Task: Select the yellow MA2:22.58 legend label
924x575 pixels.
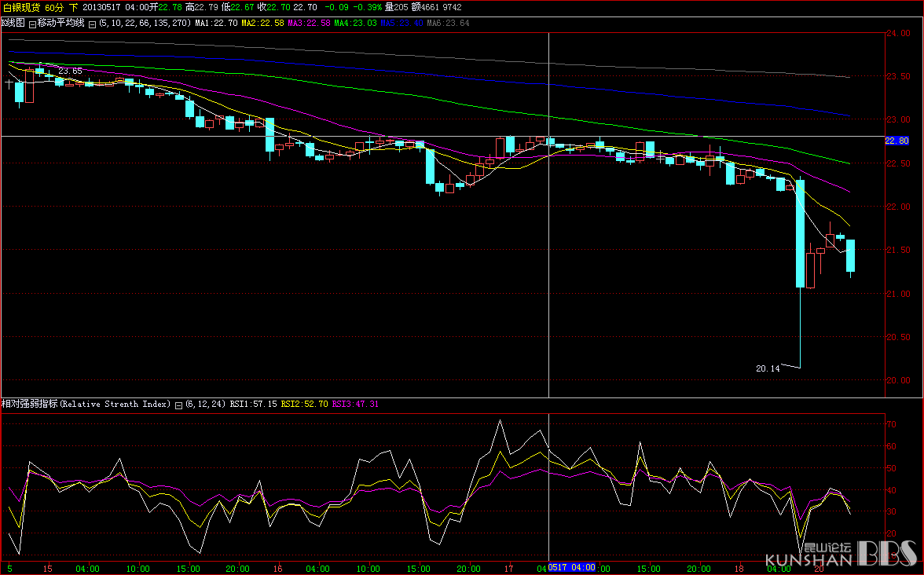Action: [x=262, y=24]
